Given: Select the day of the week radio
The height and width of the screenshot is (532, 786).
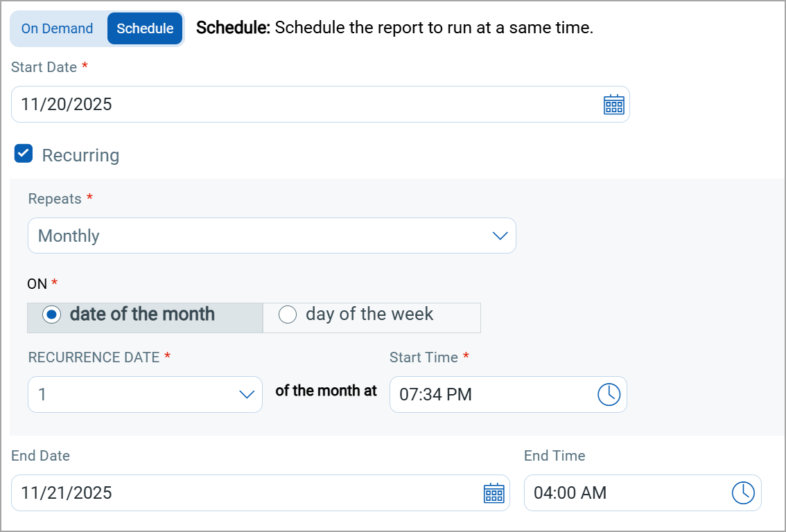Looking at the screenshot, I should coord(287,314).
